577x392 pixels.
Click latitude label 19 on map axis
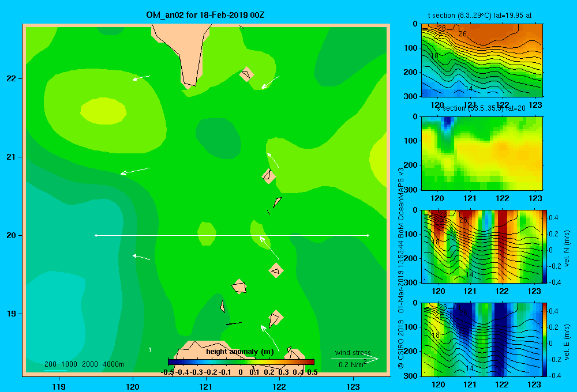coord(12,314)
